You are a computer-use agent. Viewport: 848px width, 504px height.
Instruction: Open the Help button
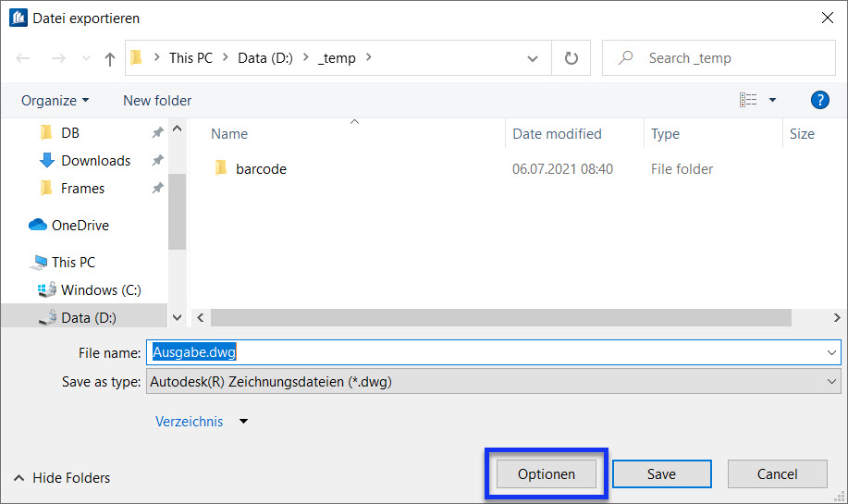820,100
